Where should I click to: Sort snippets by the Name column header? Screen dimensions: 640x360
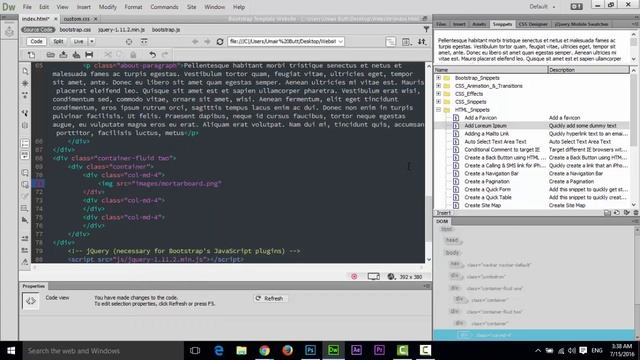coord(490,70)
